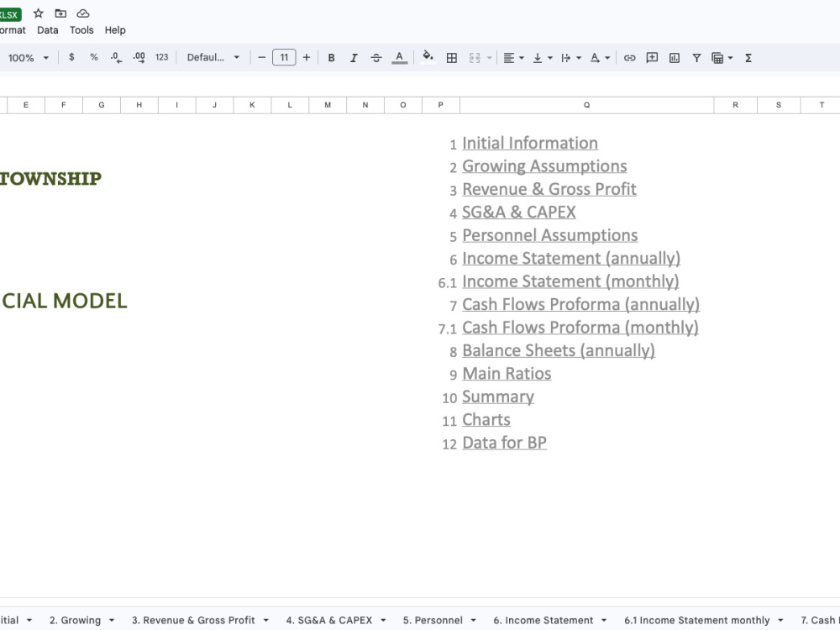The height and width of the screenshot is (630, 840).
Task: Open Cash Flows Proforma (annually) link
Action: pyautogui.click(x=580, y=304)
